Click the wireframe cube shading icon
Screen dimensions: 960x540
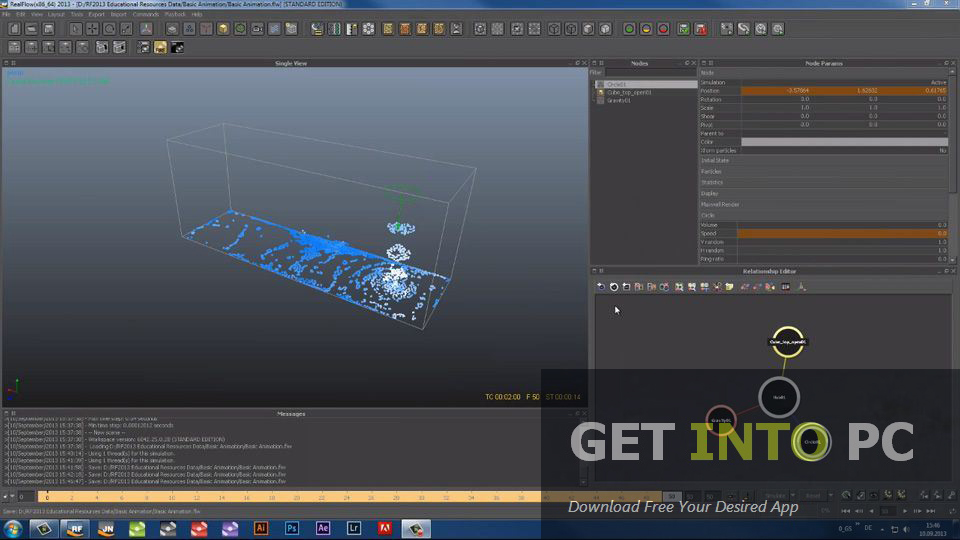553,29
